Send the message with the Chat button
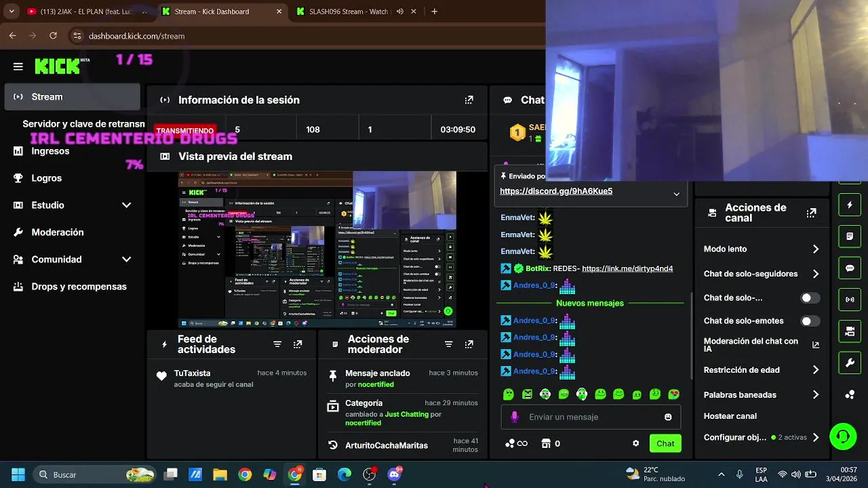 click(665, 443)
